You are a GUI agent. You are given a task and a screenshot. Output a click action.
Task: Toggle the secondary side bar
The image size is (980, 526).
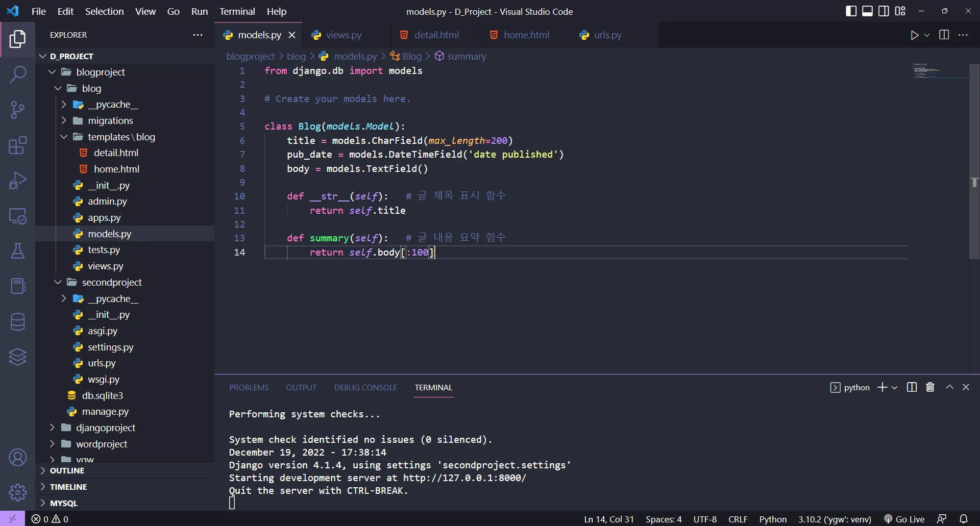pyautogui.click(x=884, y=11)
